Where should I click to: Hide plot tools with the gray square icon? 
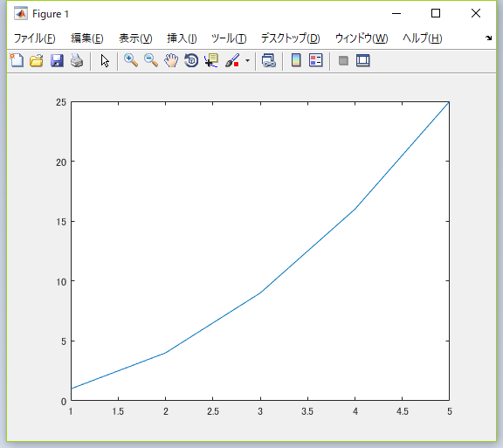(343, 60)
